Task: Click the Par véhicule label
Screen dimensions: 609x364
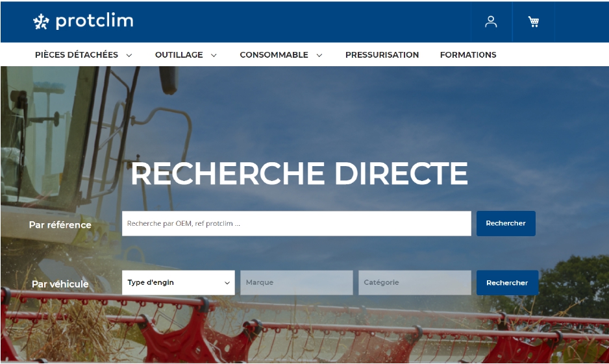Action: pos(60,284)
